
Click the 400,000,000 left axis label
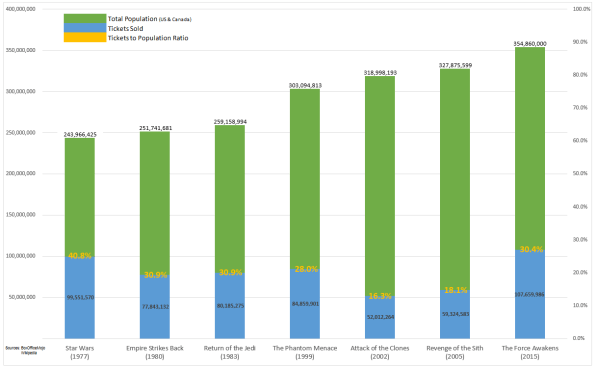[x=21, y=9]
